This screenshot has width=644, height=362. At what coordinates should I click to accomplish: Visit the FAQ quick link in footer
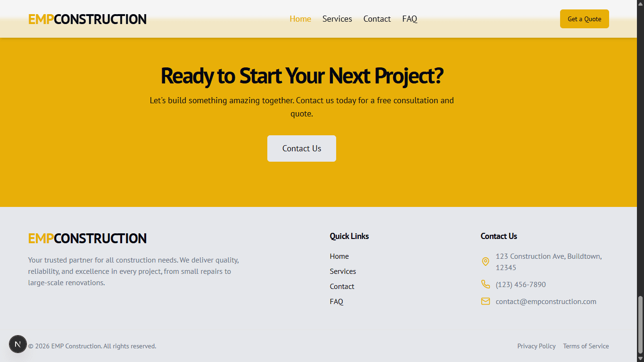(x=337, y=302)
